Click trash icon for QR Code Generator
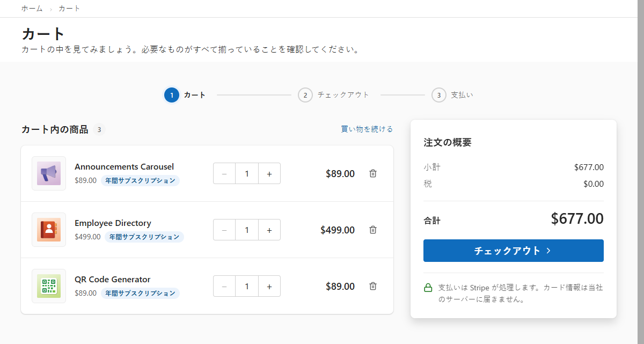 pos(373,286)
